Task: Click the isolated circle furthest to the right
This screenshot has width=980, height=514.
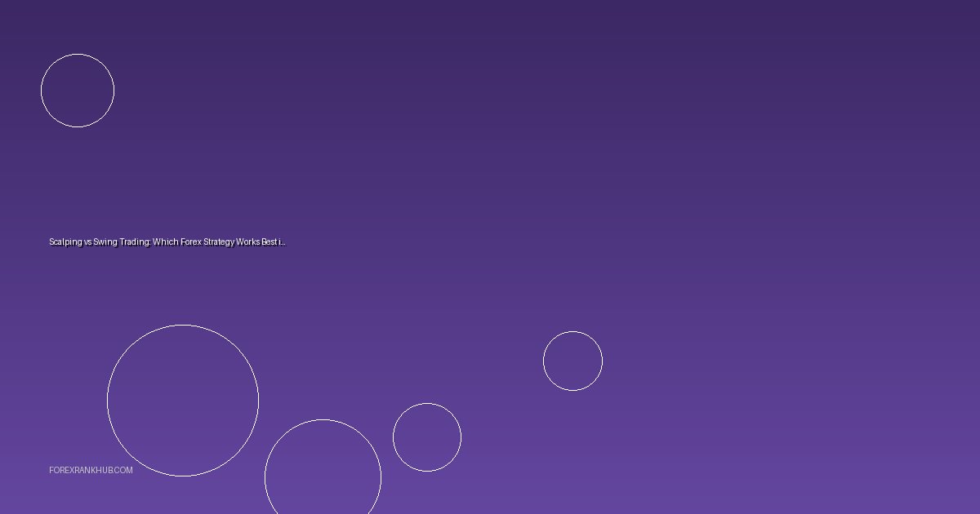Action: point(572,361)
